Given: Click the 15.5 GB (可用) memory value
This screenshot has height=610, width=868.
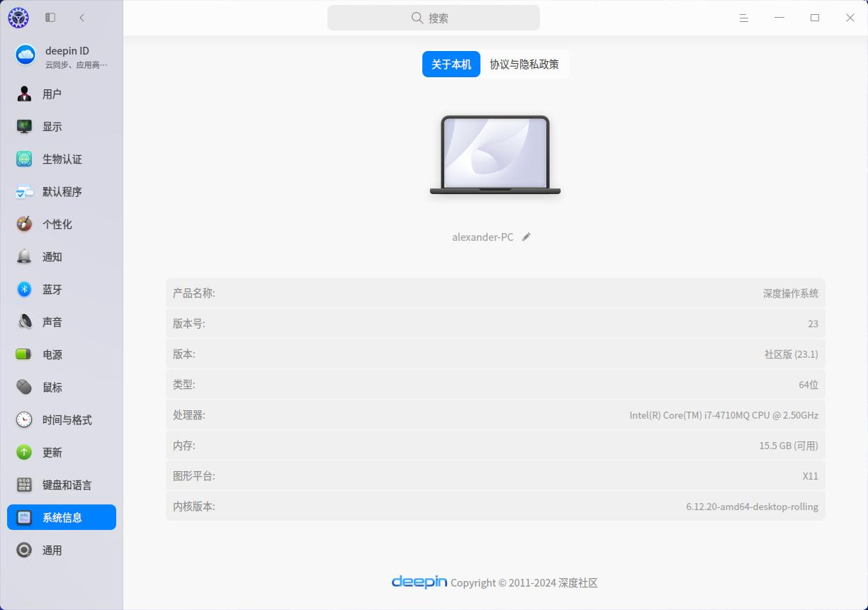Looking at the screenshot, I should click(789, 445).
